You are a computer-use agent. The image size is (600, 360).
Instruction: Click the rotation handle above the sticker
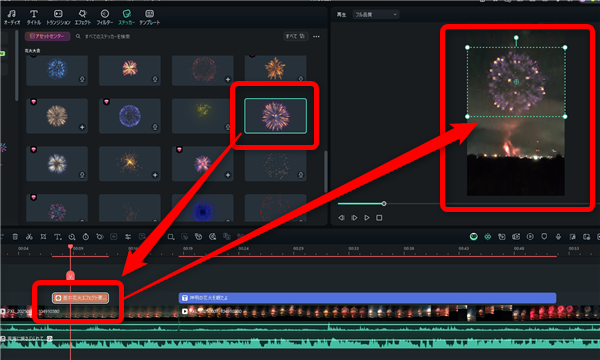[516, 37]
